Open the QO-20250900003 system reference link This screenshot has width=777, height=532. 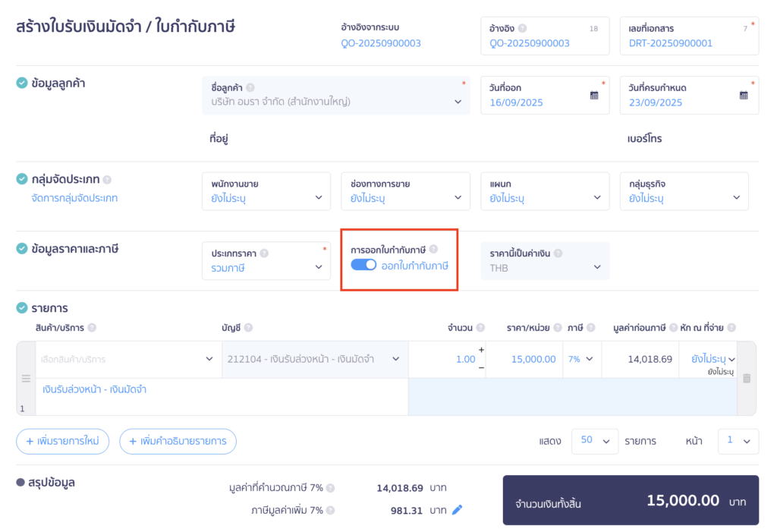[x=381, y=43]
